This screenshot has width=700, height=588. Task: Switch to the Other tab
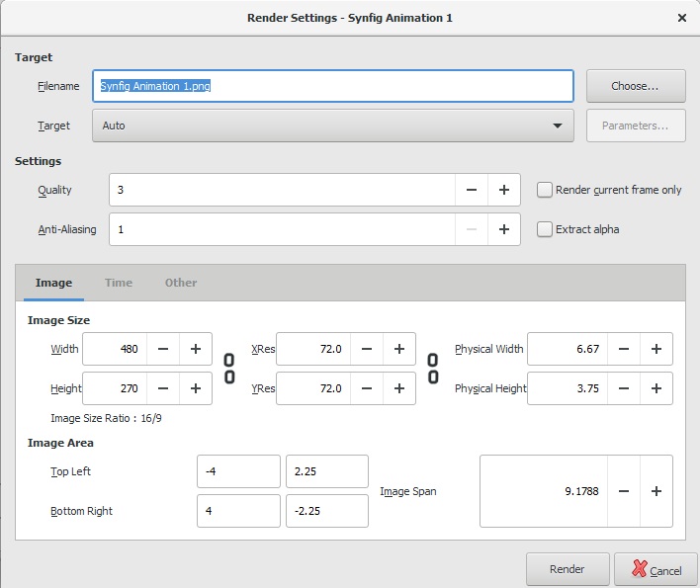[181, 283]
